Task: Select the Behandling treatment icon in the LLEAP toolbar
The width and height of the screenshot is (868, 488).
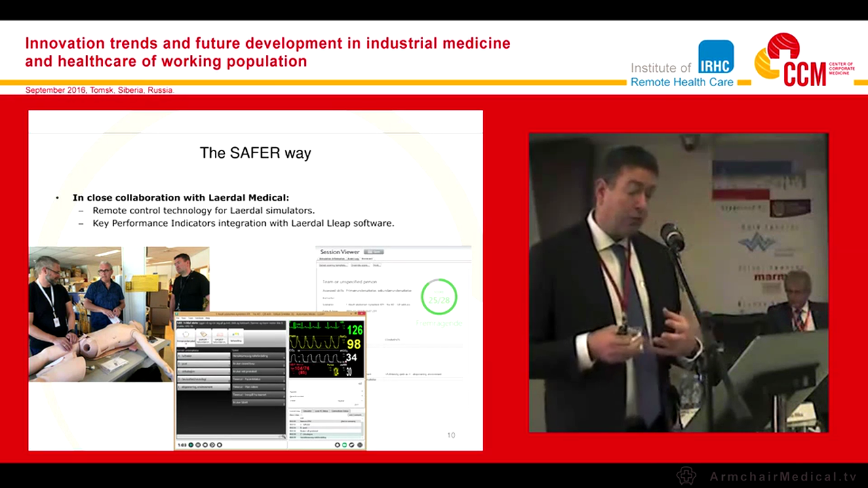Action: click(237, 336)
